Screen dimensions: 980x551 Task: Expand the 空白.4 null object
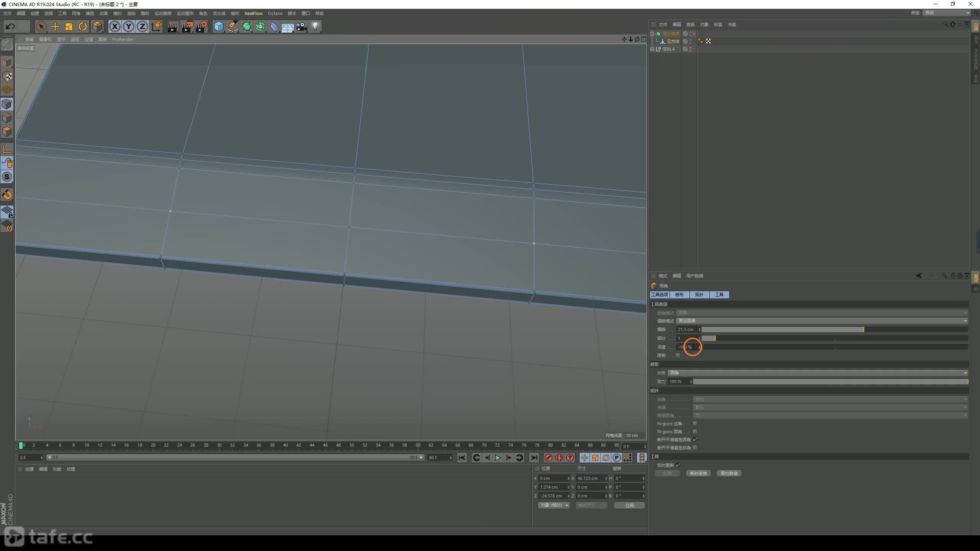(x=653, y=49)
